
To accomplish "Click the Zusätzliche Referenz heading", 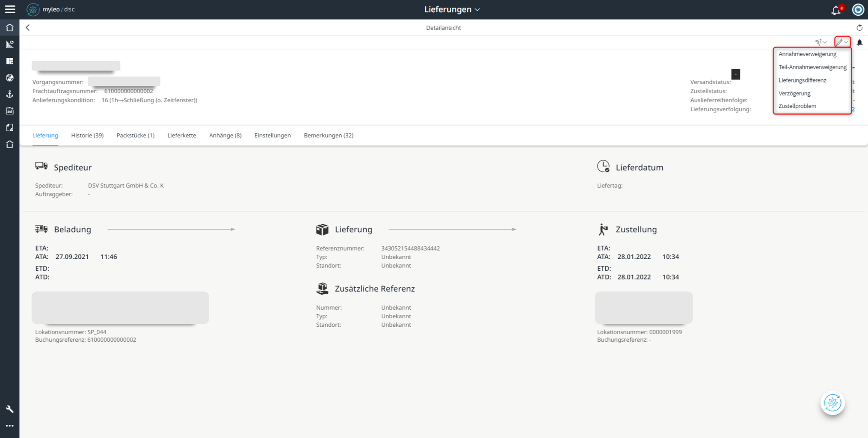I will click(375, 289).
